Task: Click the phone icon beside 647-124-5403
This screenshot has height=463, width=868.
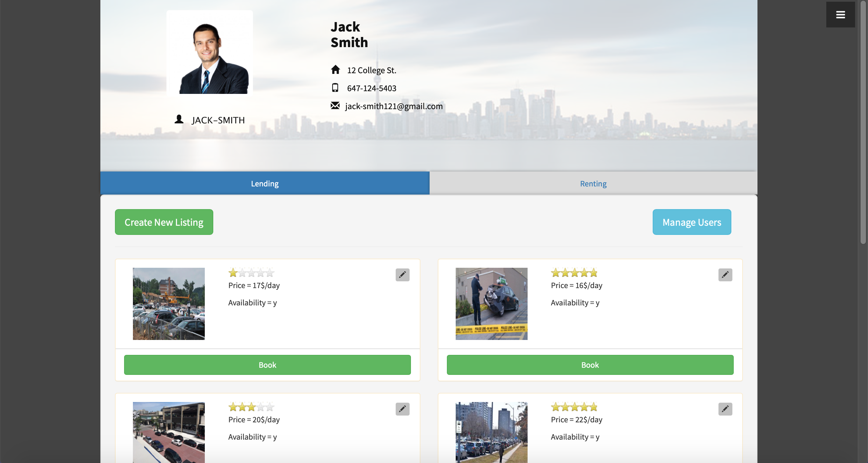Action: [x=335, y=88]
